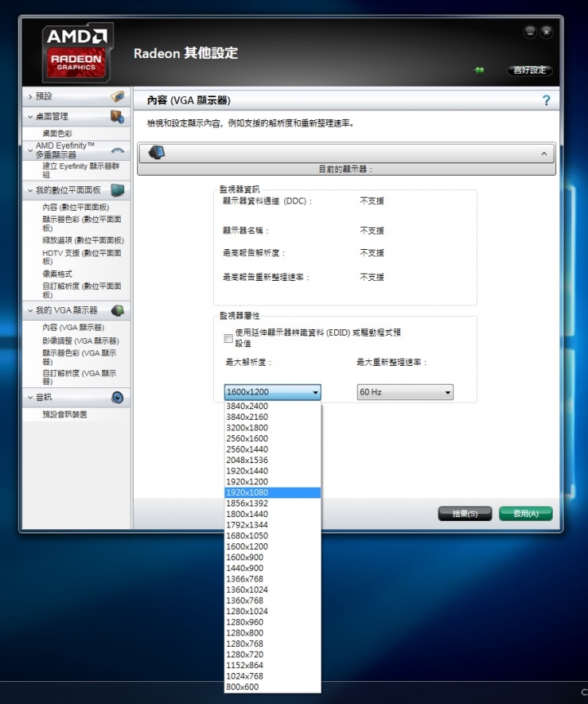Image resolution: width=588 pixels, height=704 pixels.
Task: Select 1440x900 in resolution list
Action: [x=273, y=568]
